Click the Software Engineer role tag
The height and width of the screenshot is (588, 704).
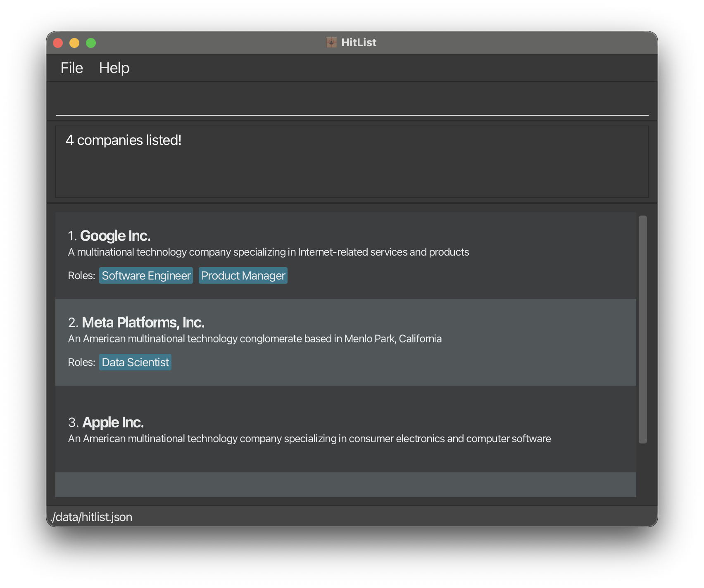click(x=146, y=275)
